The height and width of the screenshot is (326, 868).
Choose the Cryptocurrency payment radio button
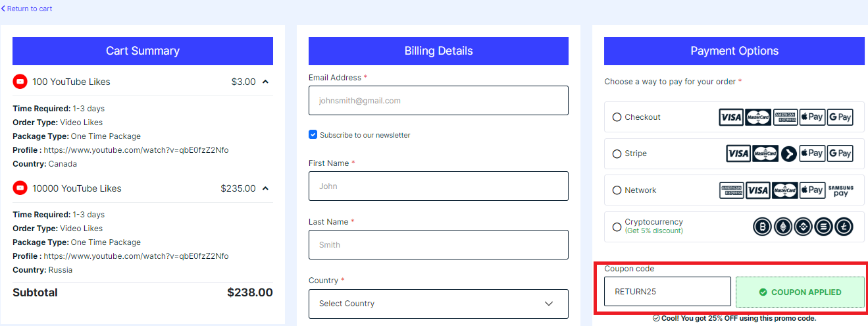[x=617, y=227]
